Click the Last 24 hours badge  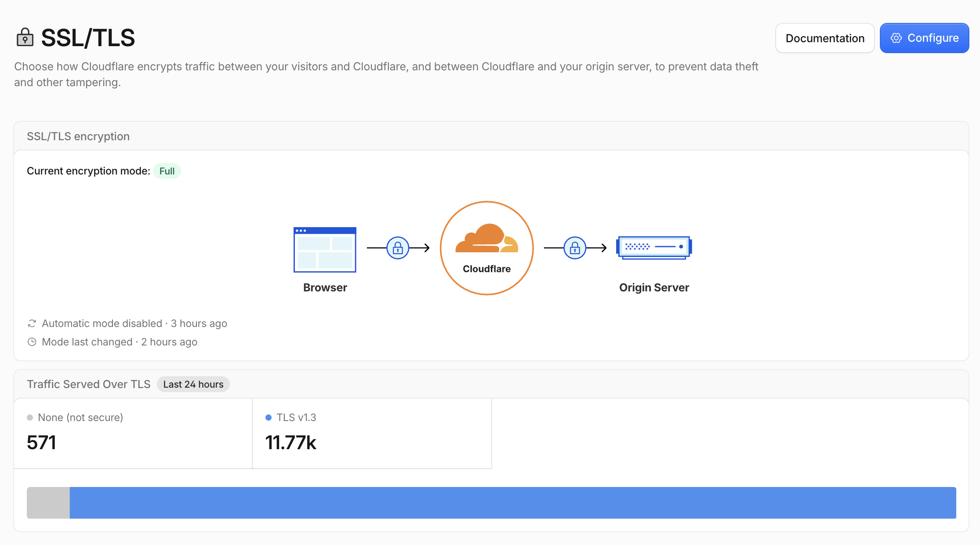tap(193, 384)
